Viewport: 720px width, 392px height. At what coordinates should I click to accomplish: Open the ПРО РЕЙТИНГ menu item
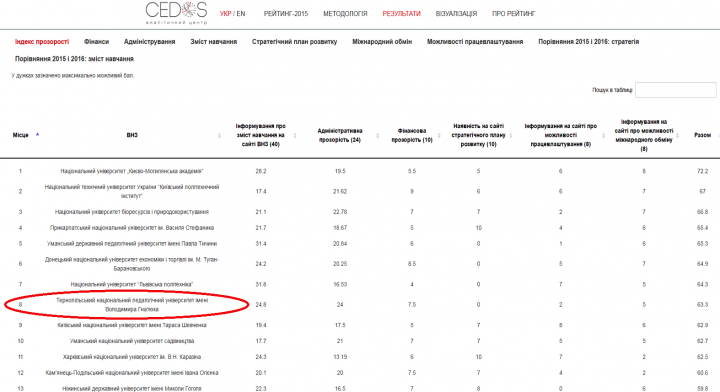click(514, 14)
